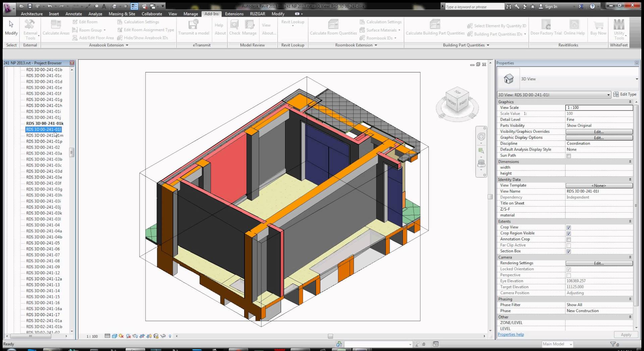
Task: Click the Save icon in Quick Access toolbar
Action: coord(31,6)
